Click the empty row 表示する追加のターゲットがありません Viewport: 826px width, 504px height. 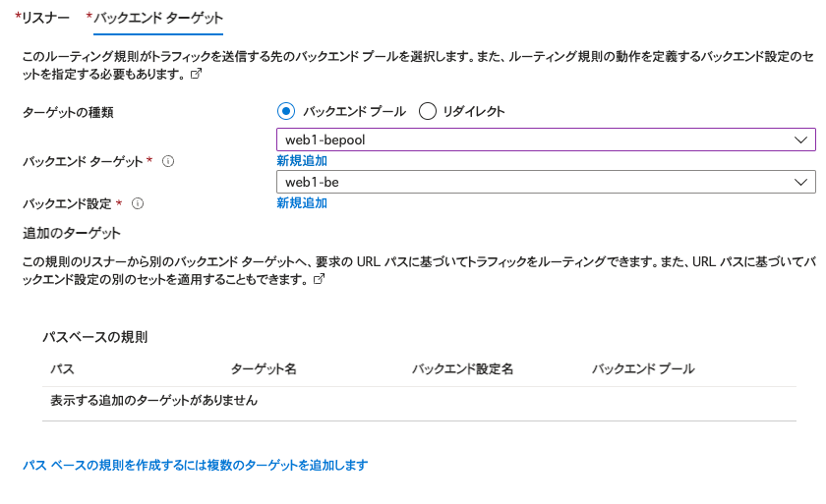pyautogui.click(x=154, y=401)
